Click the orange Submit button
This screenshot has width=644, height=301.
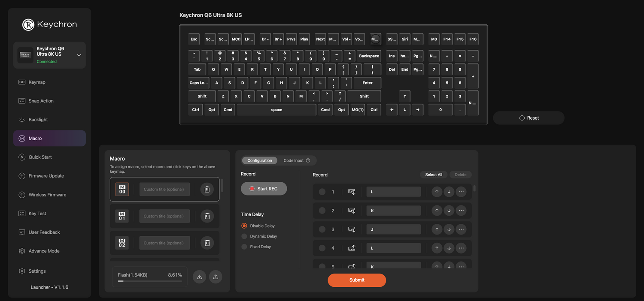pos(357,280)
